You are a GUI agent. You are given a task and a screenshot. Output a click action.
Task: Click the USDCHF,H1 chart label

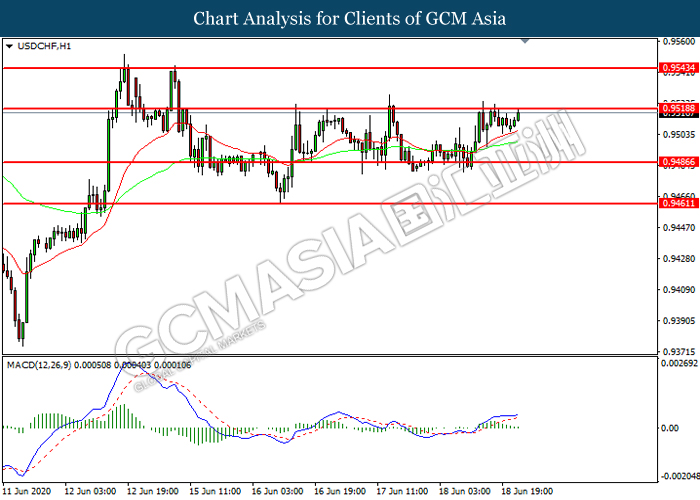(x=44, y=46)
